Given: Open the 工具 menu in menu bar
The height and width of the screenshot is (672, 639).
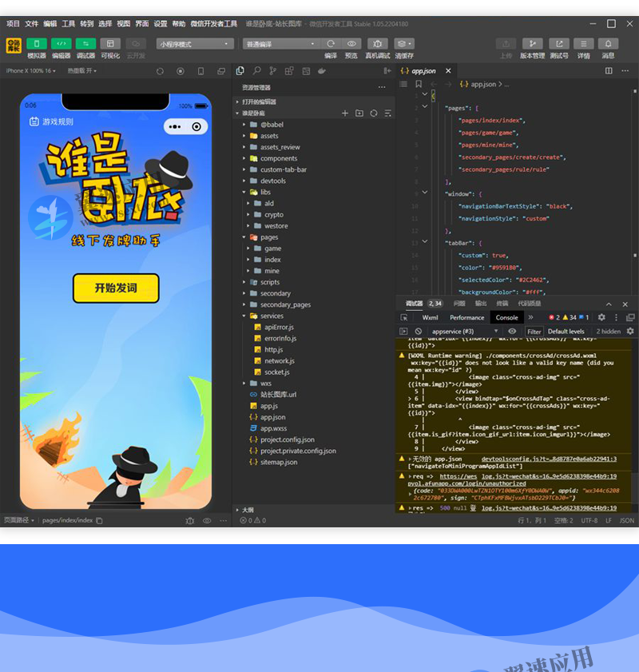Looking at the screenshot, I should tap(69, 24).
